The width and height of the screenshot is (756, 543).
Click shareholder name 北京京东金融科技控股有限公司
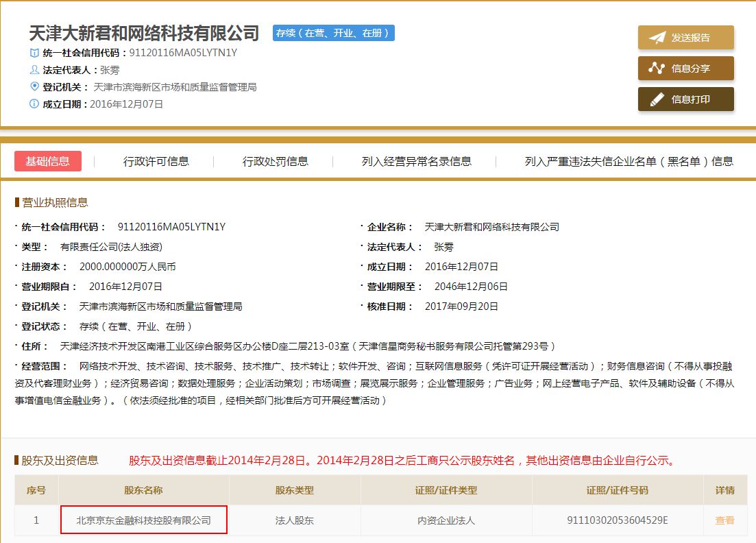(x=144, y=520)
